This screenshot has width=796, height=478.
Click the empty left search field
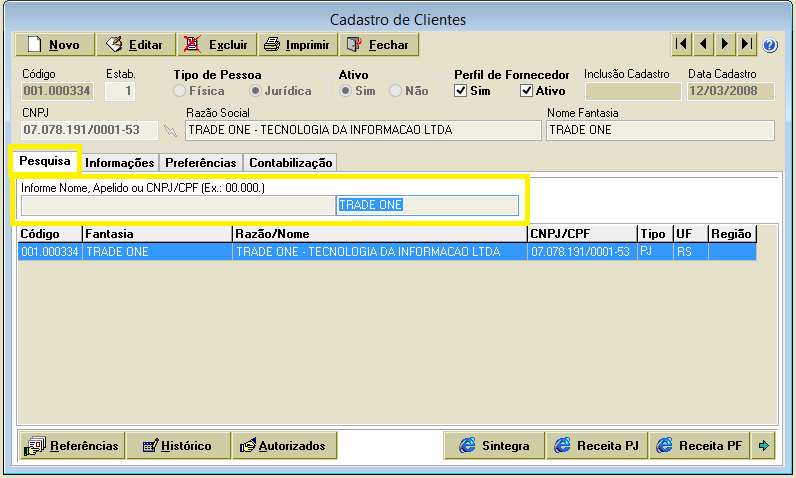pos(178,205)
